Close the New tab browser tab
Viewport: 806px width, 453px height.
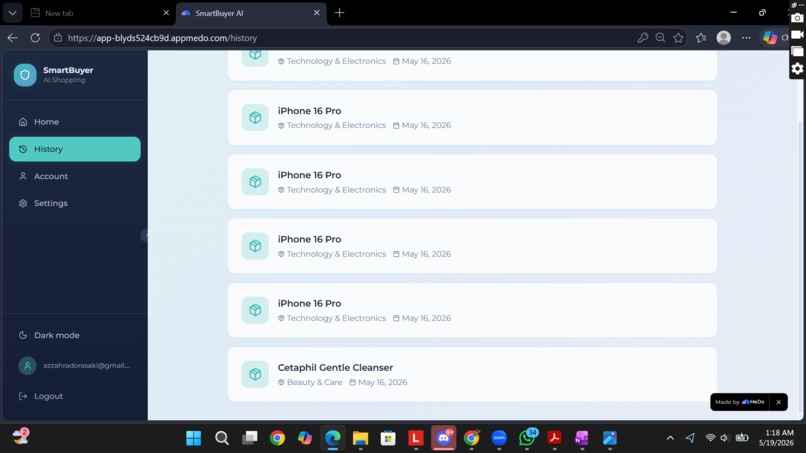point(166,13)
